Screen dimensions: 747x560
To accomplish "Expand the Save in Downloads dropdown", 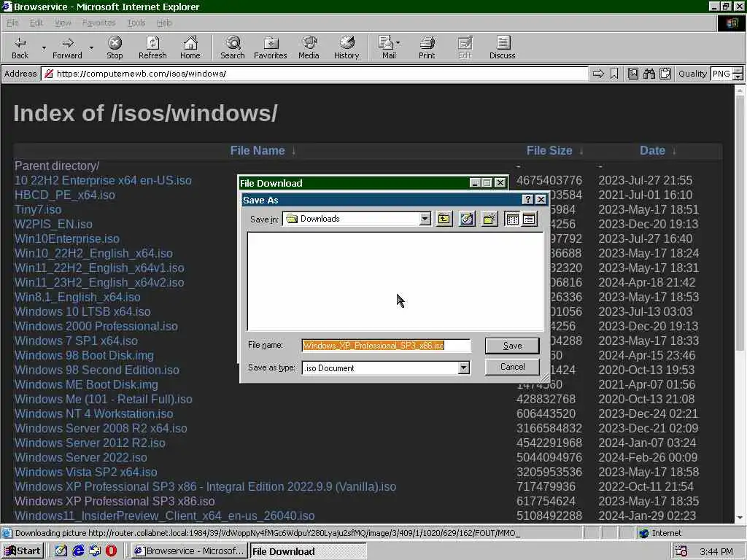I will pyautogui.click(x=425, y=219).
